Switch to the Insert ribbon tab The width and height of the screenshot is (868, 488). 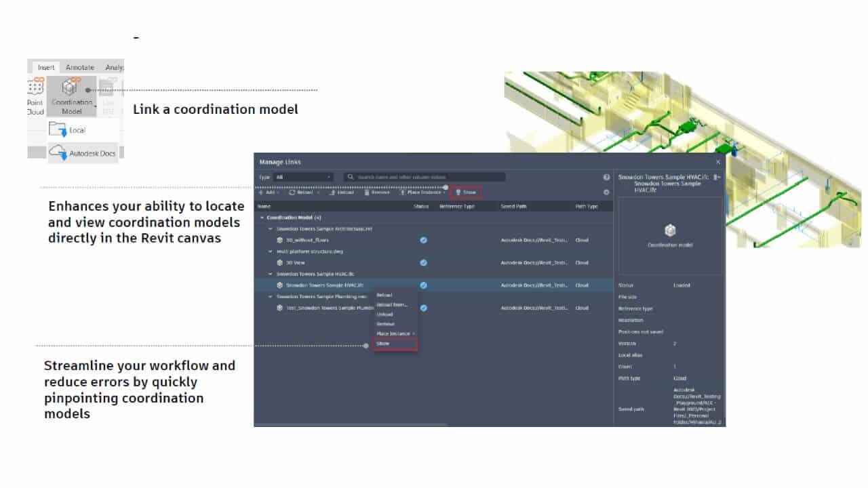[46, 68]
